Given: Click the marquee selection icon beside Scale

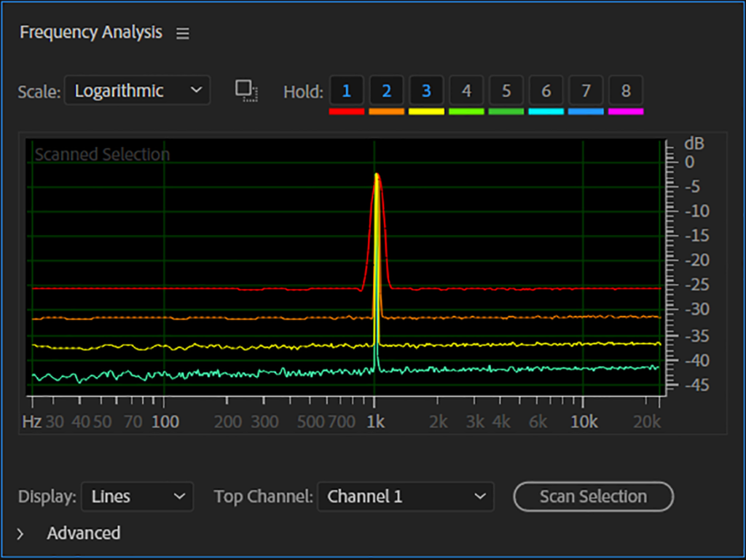Looking at the screenshot, I should coord(246,90).
